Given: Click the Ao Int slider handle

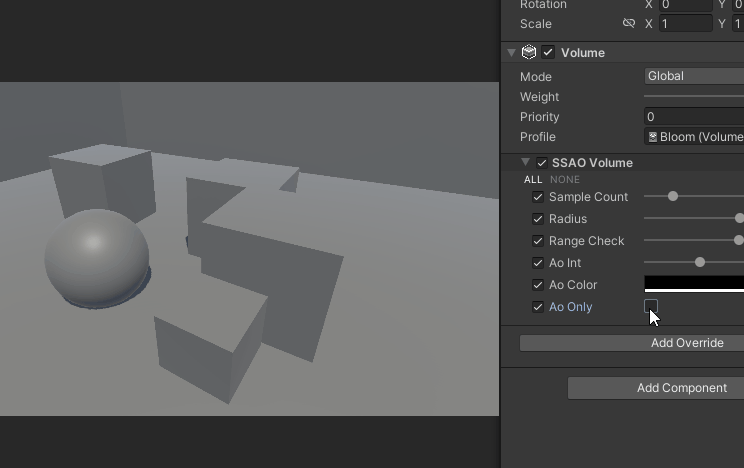Looking at the screenshot, I should tap(700, 262).
